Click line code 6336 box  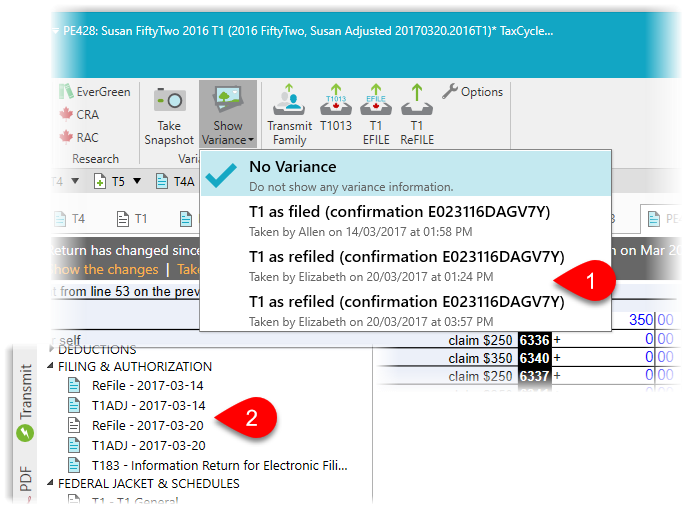pyautogui.click(x=534, y=340)
